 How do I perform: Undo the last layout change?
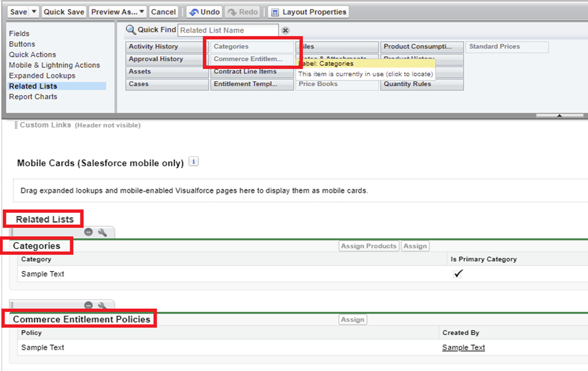click(x=204, y=12)
